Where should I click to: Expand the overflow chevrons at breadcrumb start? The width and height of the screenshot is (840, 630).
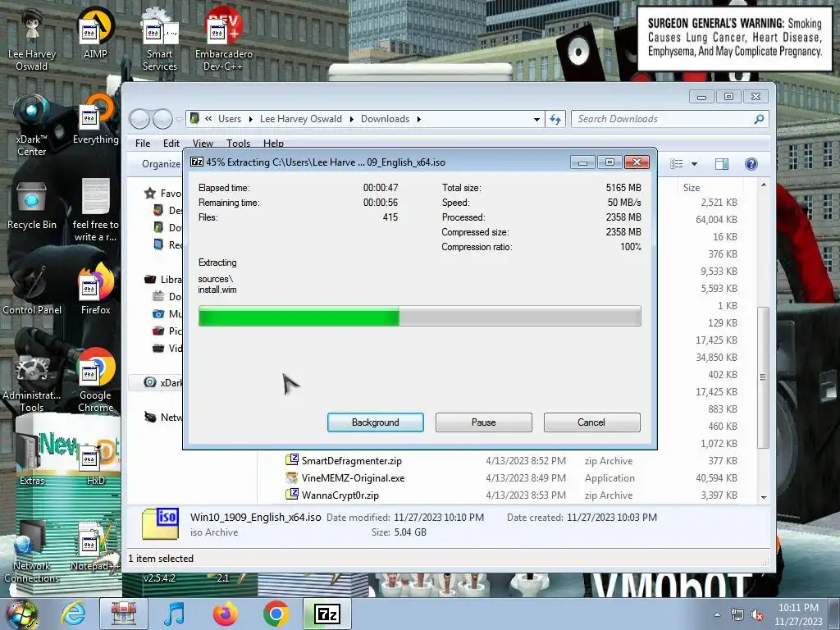(x=208, y=119)
